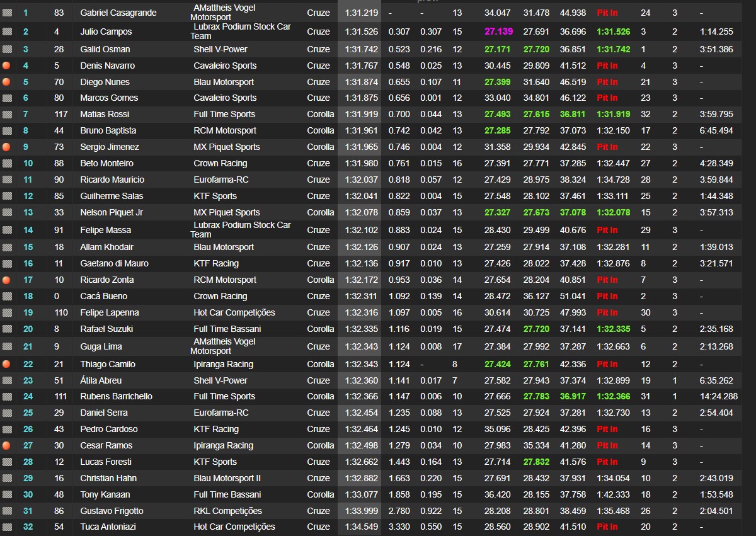Click Corolla in Matias Rossi row
The image size is (756, 536).
point(321,114)
